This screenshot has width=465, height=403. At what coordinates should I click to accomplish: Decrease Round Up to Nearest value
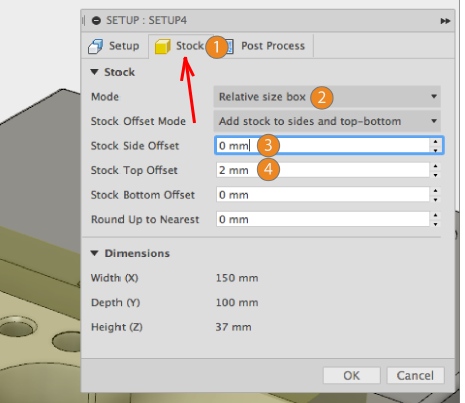[x=436, y=224]
